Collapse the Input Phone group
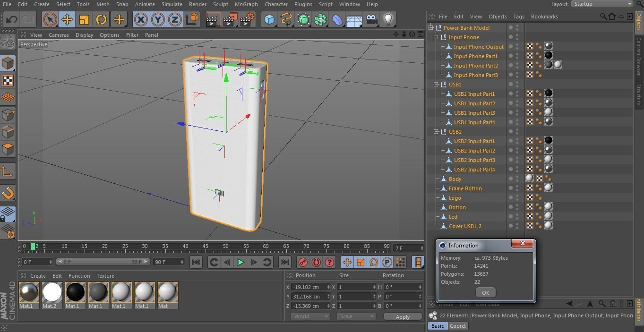This screenshot has width=644, height=332. pos(436,37)
